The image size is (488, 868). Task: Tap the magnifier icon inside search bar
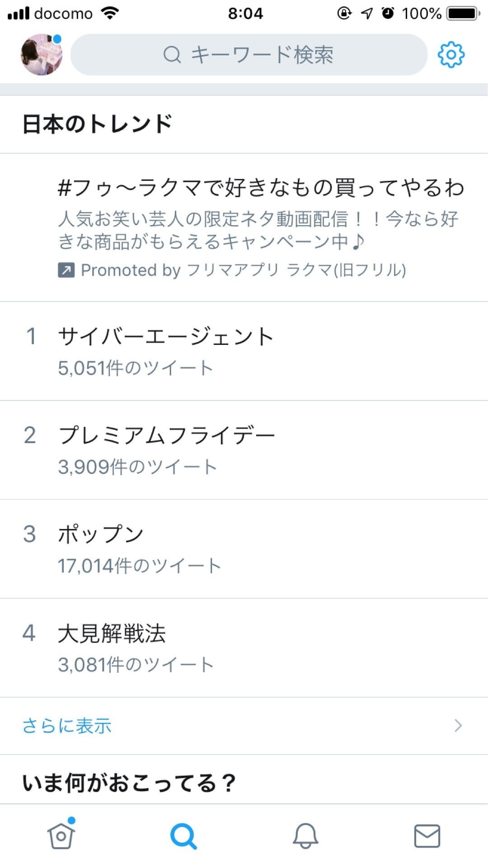(x=172, y=55)
